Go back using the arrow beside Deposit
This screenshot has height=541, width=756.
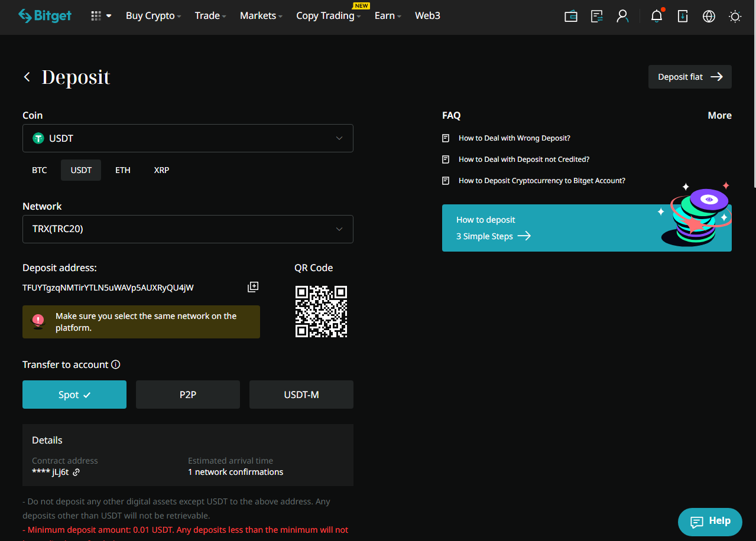pos(27,77)
